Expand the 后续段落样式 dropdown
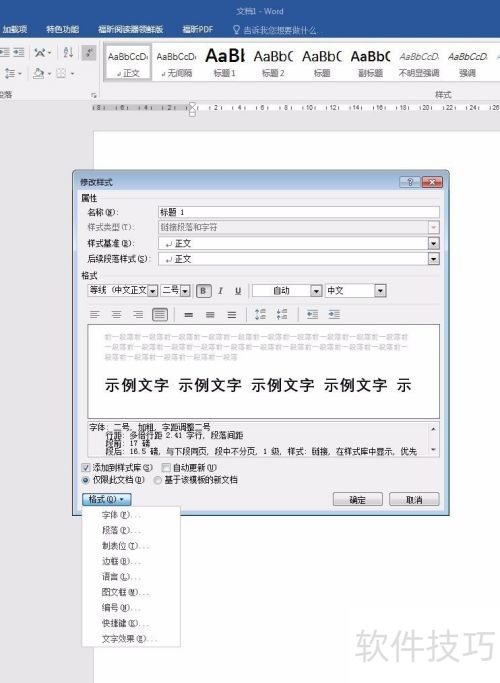This screenshot has height=683, width=500. pos(433,259)
